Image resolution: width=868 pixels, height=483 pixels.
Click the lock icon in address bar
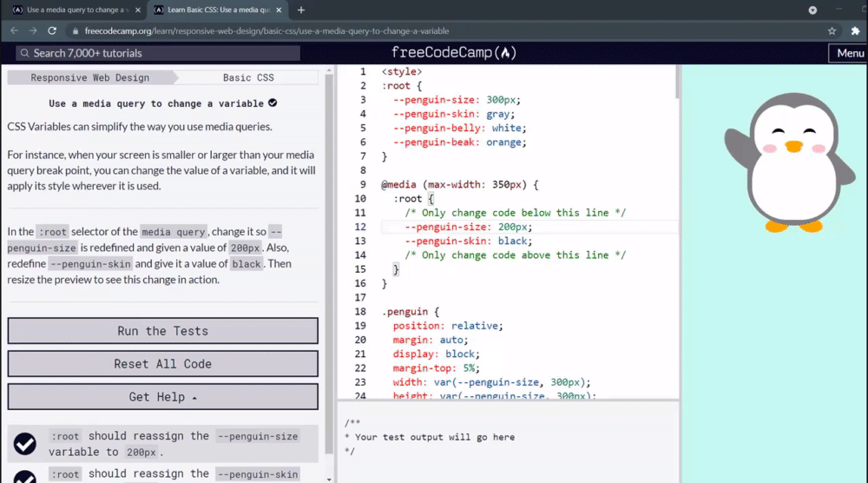coord(76,31)
